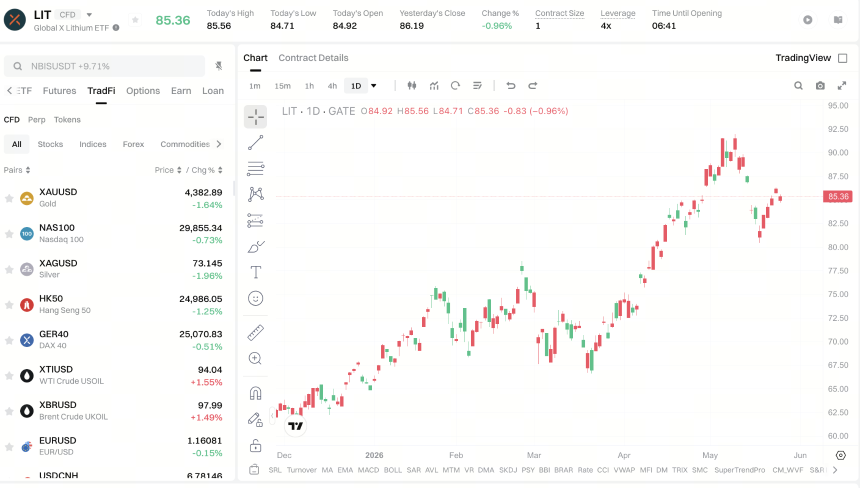
Task: Toggle lock all drawing tools
Action: coord(256,446)
